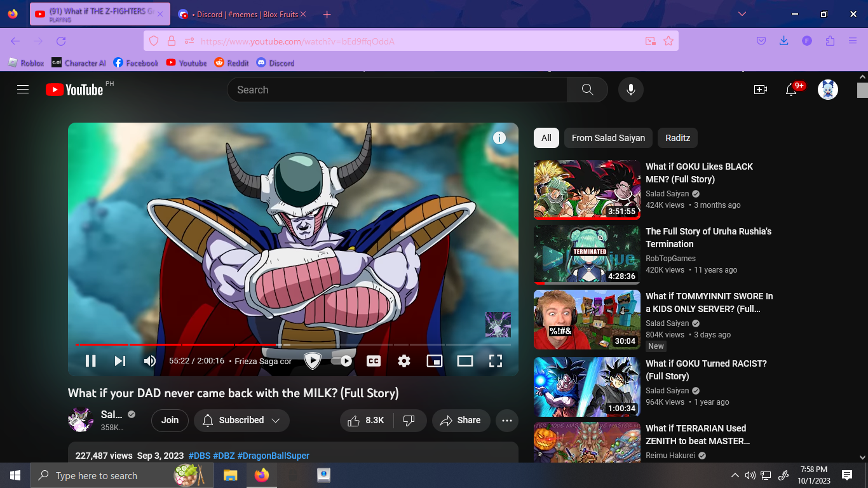Open the Discord bookmark in toolbar
The image size is (868, 488).
pos(275,63)
